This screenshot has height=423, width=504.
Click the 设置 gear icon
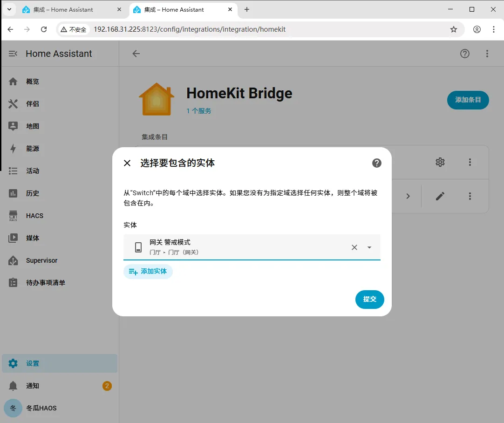point(13,363)
